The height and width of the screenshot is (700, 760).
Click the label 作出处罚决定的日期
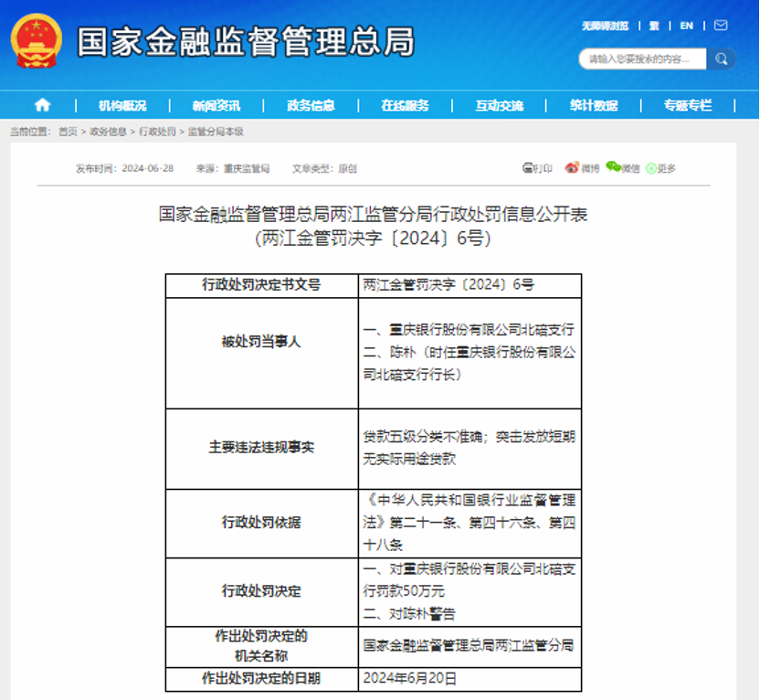click(261, 678)
